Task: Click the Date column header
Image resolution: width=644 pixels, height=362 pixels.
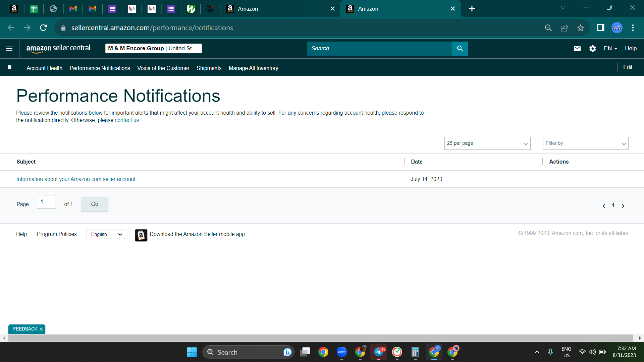Action: coord(417,162)
